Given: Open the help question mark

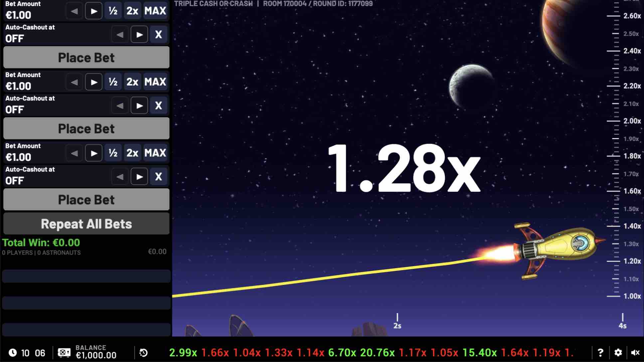Looking at the screenshot, I should (x=600, y=353).
